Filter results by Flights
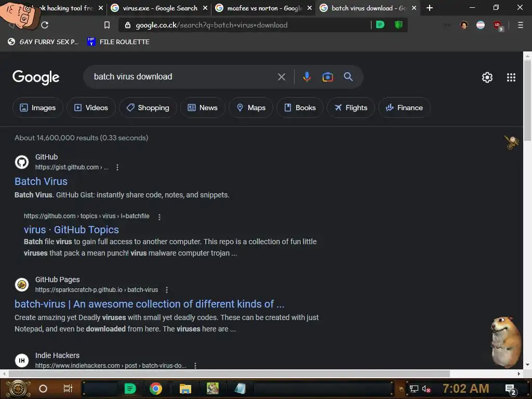This screenshot has width=532, height=399. point(351,108)
